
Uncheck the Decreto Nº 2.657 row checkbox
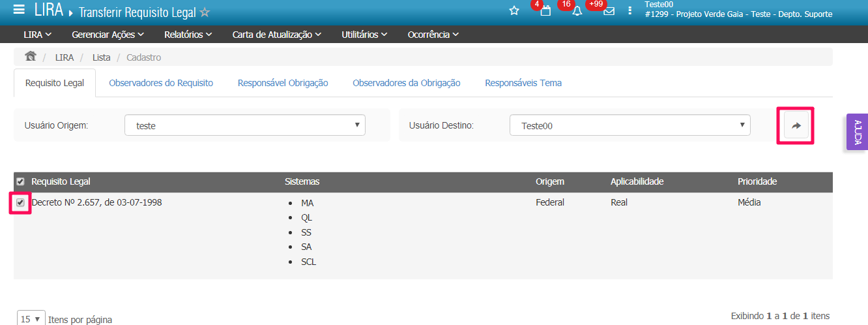click(20, 203)
